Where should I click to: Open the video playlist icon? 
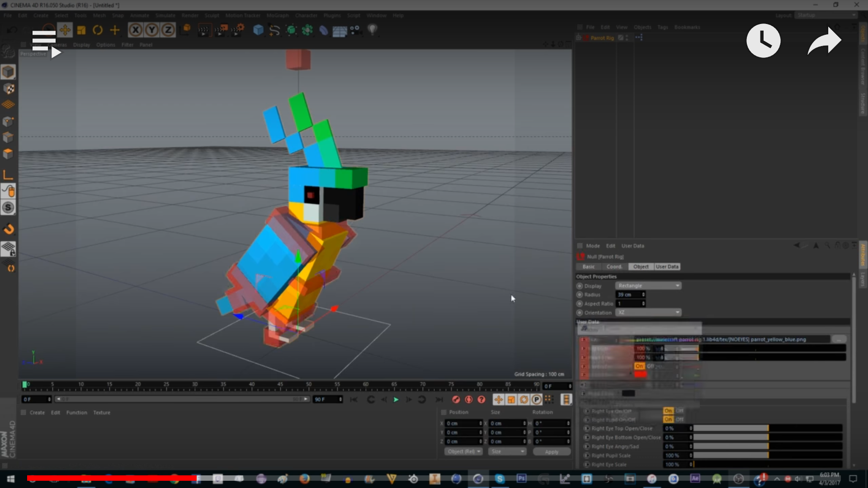point(46,43)
